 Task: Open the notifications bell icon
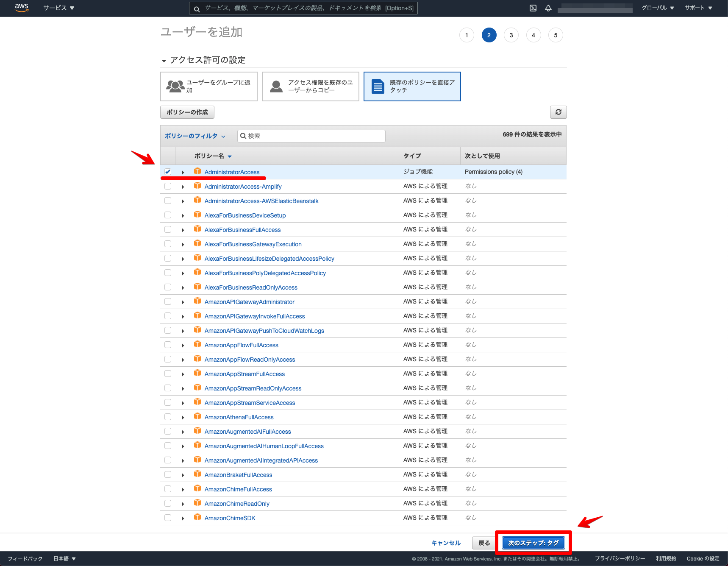tap(548, 8)
